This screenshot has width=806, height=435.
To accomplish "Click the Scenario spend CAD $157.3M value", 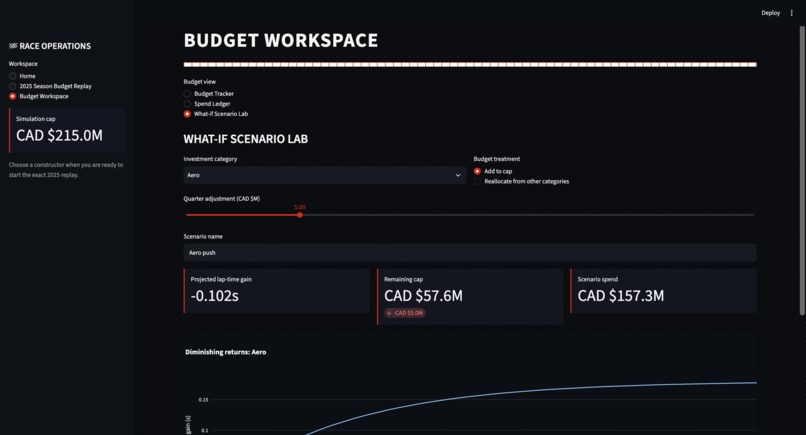I will tap(620, 296).
